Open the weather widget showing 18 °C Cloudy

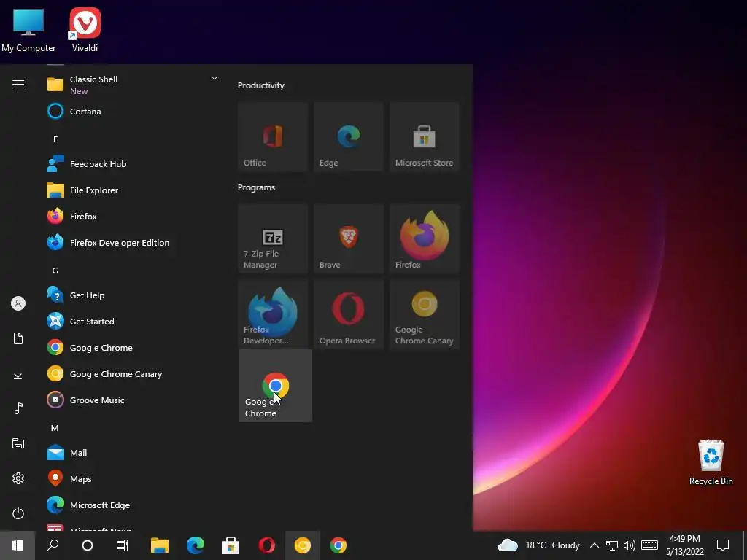click(x=538, y=545)
